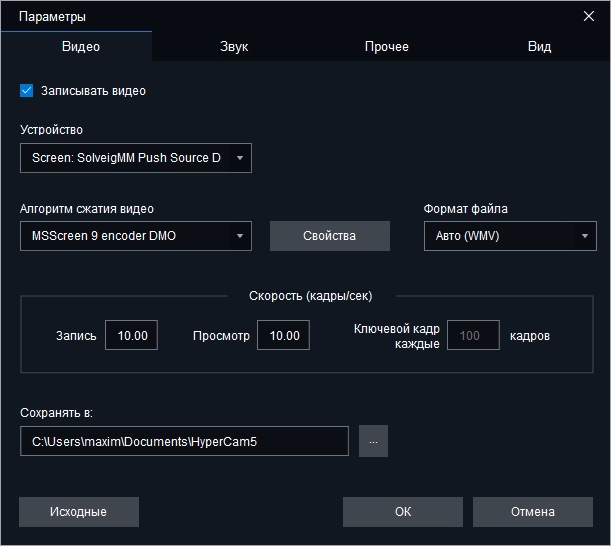Close the Параметры dialog window
Viewport: 611px width, 546px height.
pos(588,16)
